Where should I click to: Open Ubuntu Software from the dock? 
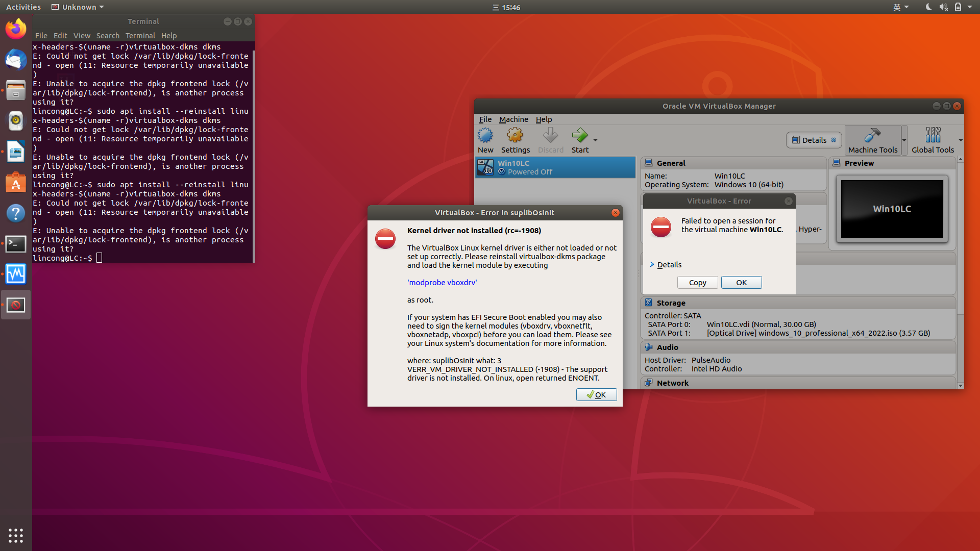16,182
